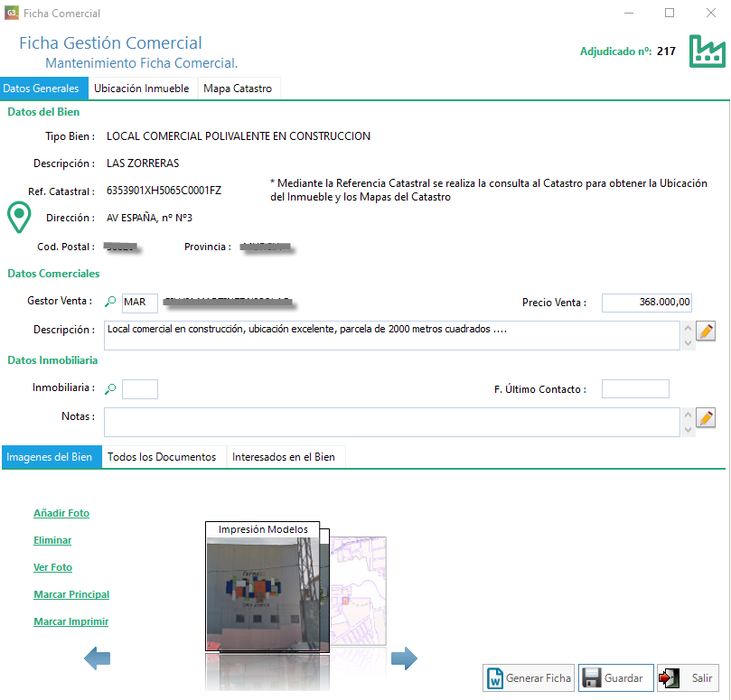This screenshot has width=731, height=700.
Task: Click the green map location pin icon
Action: click(19, 217)
